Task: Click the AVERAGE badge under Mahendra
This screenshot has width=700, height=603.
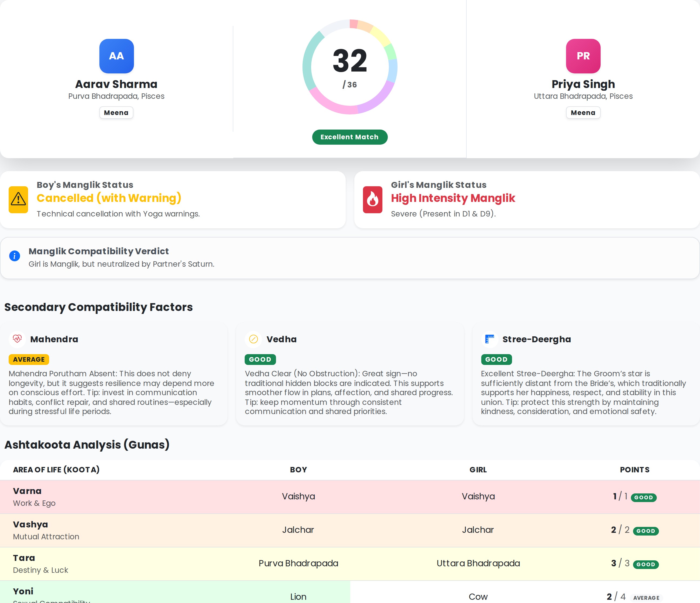Action: (29, 359)
